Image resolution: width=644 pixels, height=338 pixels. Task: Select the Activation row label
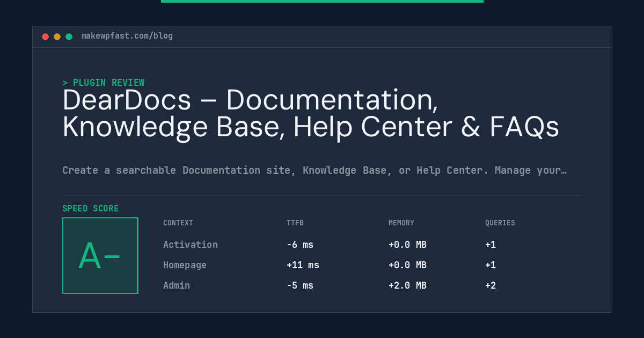click(191, 245)
